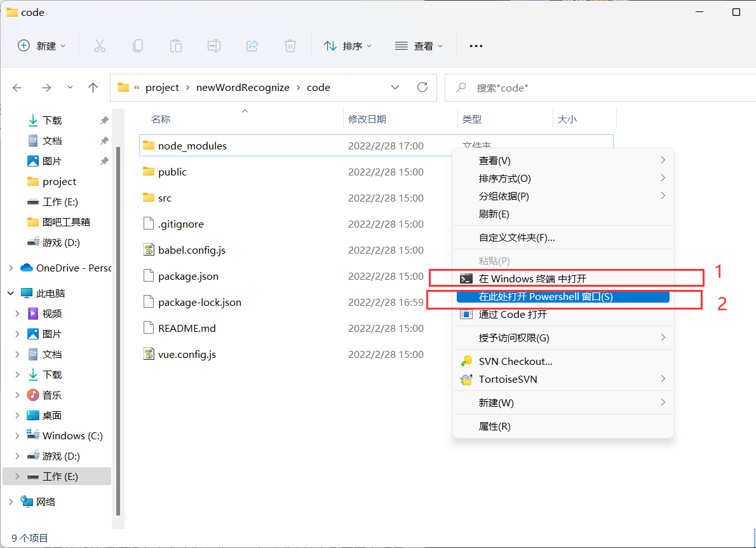The height and width of the screenshot is (548, 756).
Task: Choose 在 Windows 终端 中打开
Action: pos(563,278)
